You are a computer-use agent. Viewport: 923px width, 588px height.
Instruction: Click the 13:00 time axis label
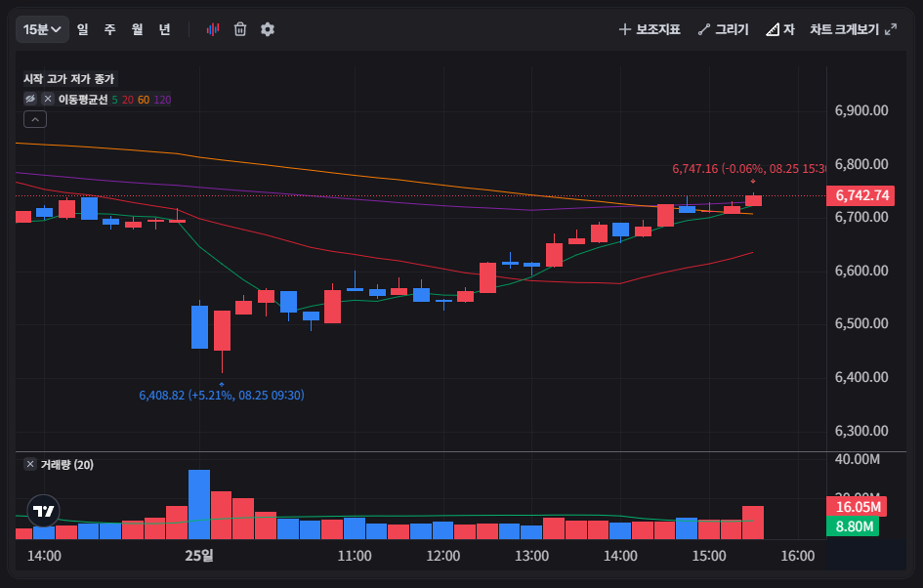[531, 556]
